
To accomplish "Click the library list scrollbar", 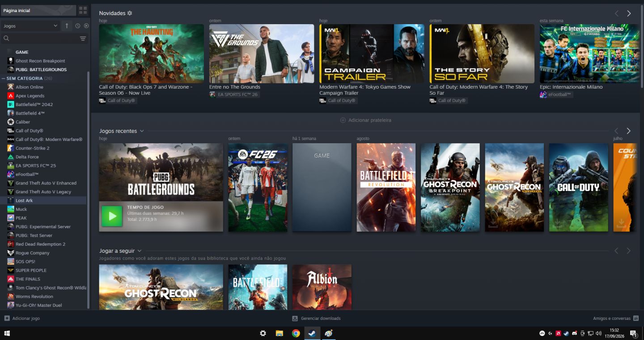I will point(88,190).
